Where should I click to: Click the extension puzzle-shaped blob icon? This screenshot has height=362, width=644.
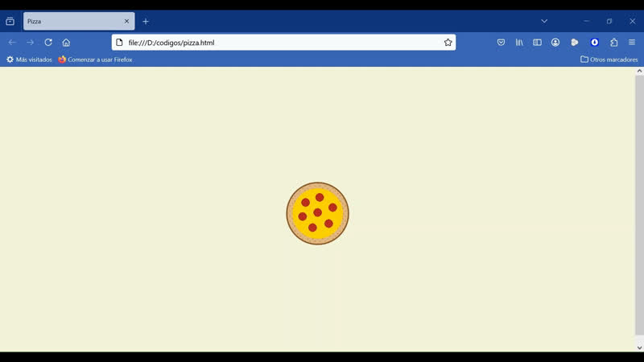575,43
